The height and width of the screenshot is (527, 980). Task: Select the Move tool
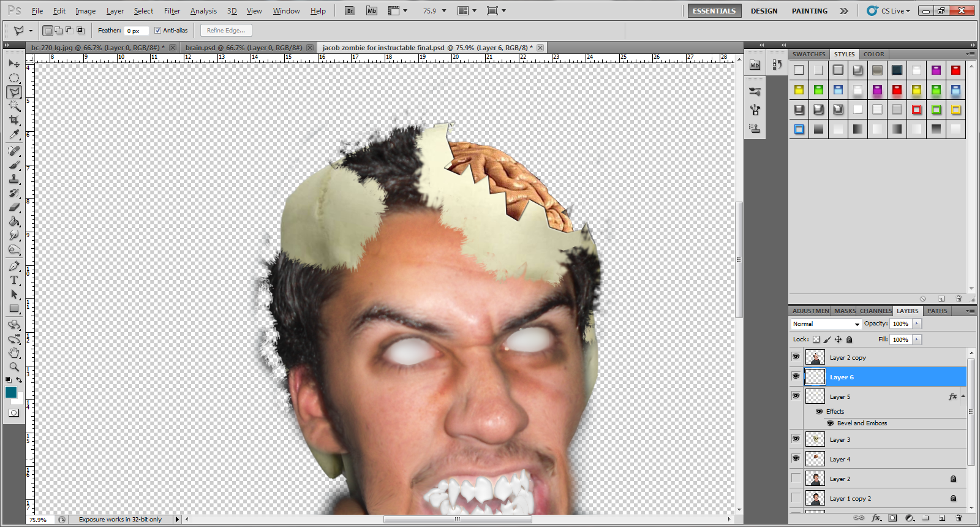click(x=14, y=64)
